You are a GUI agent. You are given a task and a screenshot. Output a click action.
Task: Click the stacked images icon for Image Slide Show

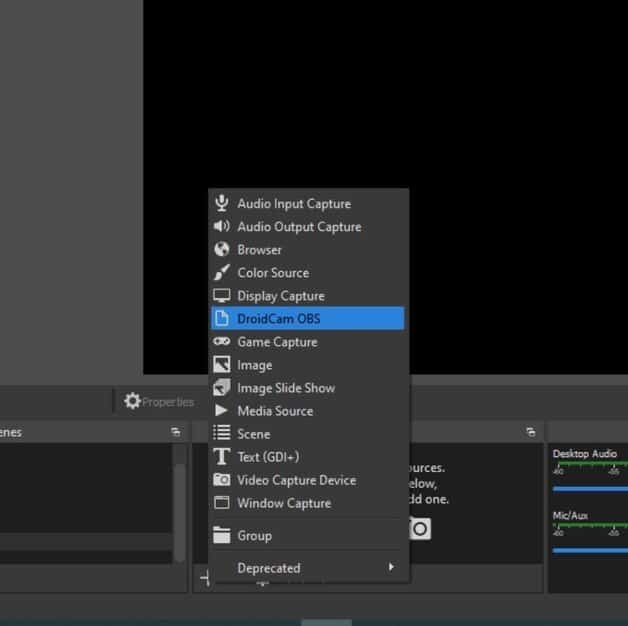click(221, 387)
